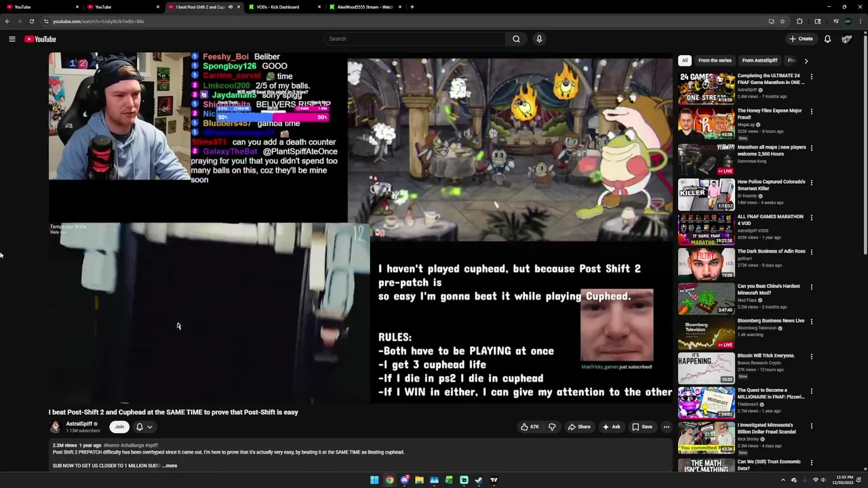The width and height of the screenshot is (868, 488).
Task: Open the account avatar menu
Action: point(847,39)
